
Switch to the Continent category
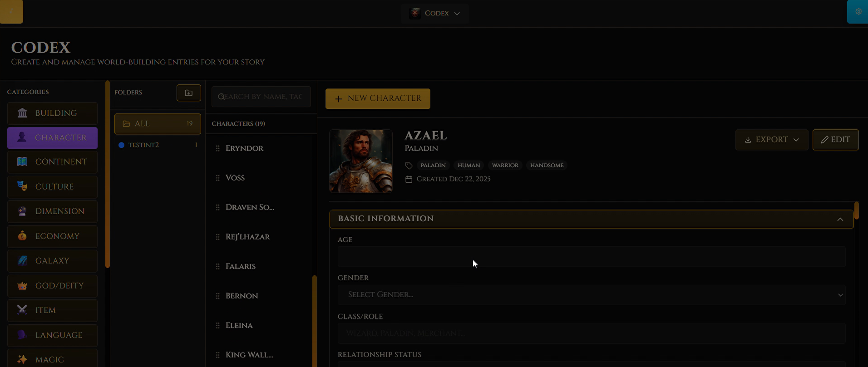pyautogui.click(x=52, y=162)
